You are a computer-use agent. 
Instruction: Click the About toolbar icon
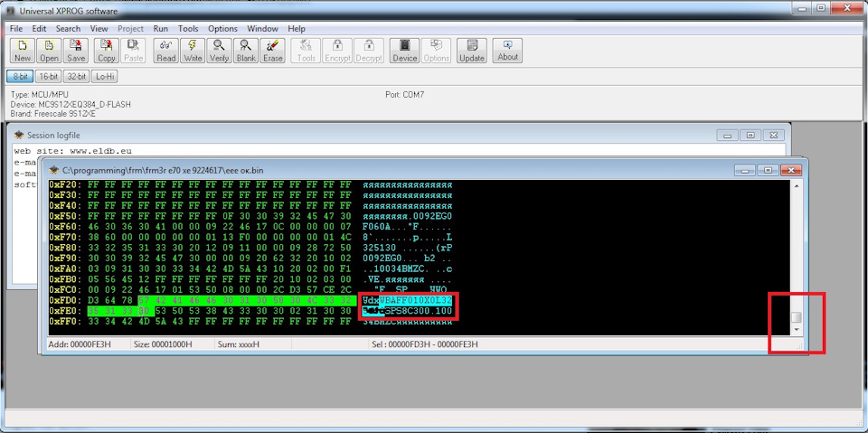[507, 51]
